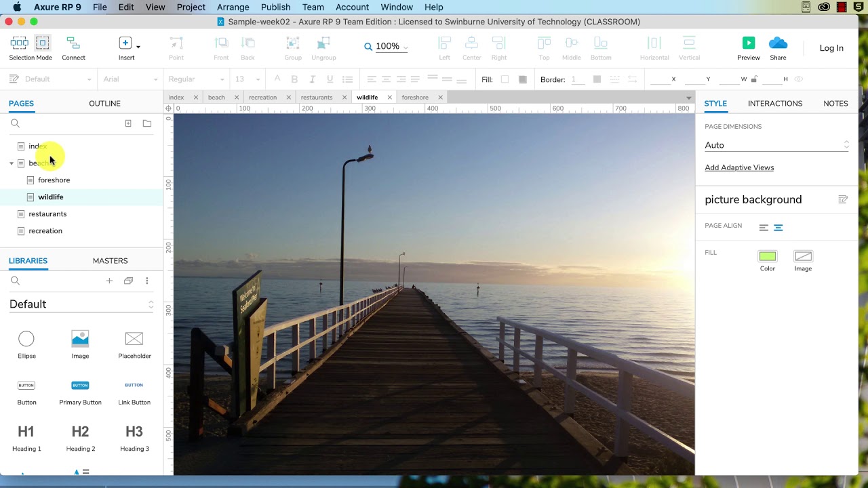Click the Add Library plus icon
The height and width of the screenshot is (488, 868).
[x=109, y=281]
